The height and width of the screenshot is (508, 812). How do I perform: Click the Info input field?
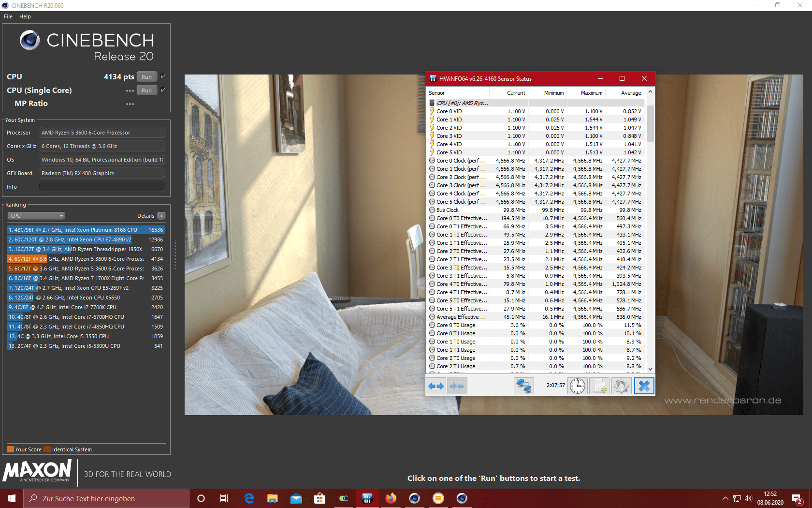pos(102,187)
